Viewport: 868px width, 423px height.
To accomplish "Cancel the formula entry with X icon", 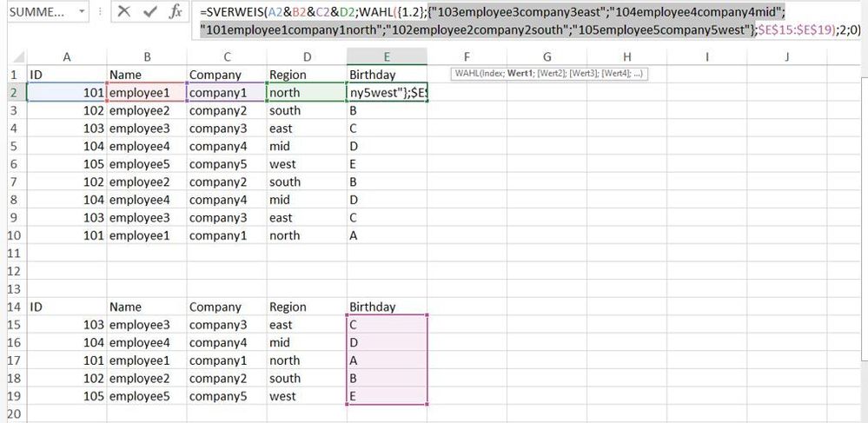I will click(x=124, y=11).
